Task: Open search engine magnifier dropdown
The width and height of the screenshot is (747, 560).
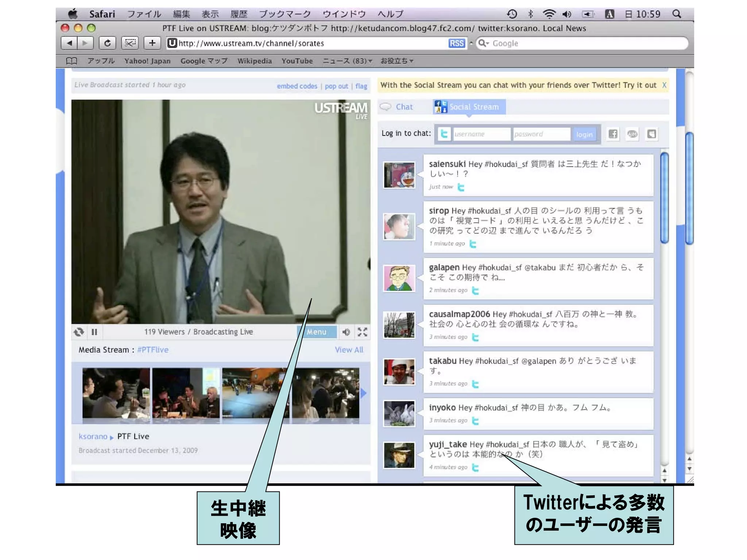Action: click(483, 43)
